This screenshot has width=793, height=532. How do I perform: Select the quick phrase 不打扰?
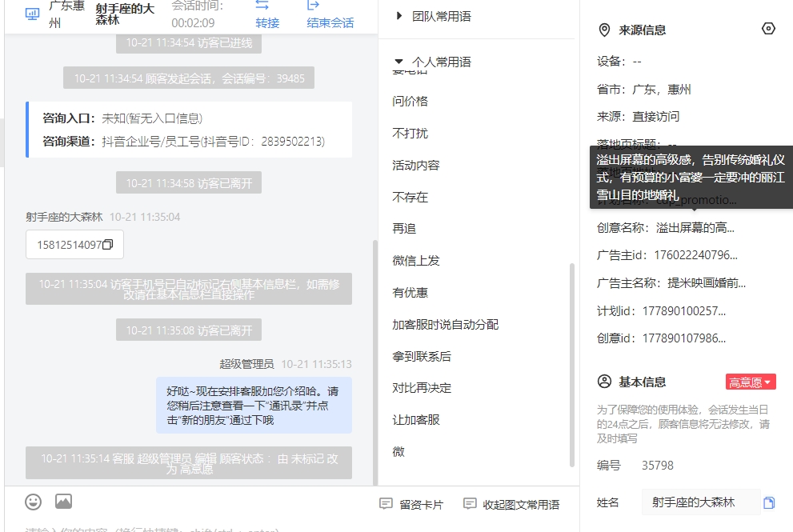(x=411, y=133)
